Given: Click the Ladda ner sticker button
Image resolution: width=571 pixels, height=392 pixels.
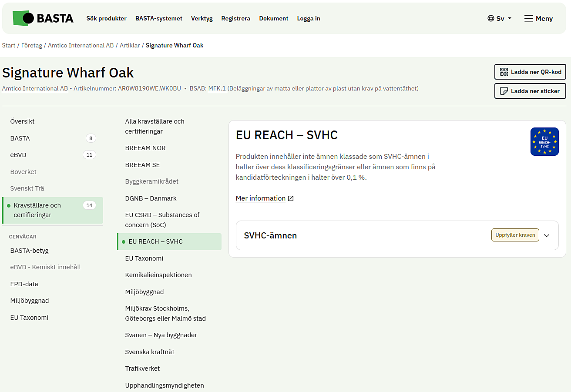Looking at the screenshot, I should point(530,91).
